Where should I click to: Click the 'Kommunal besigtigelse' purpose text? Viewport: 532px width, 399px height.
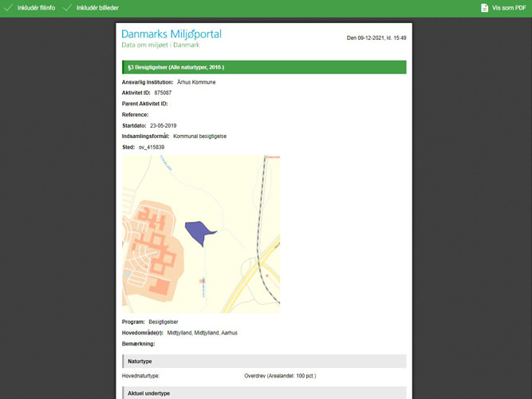click(x=200, y=136)
